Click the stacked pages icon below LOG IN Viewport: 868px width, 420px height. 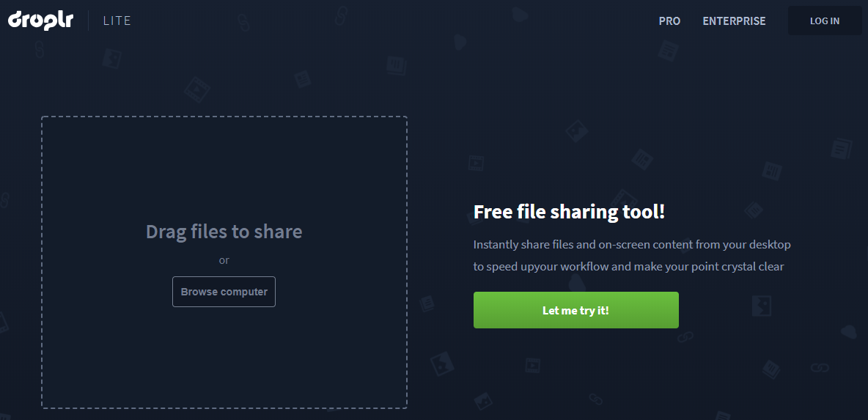(x=842, y=149)
